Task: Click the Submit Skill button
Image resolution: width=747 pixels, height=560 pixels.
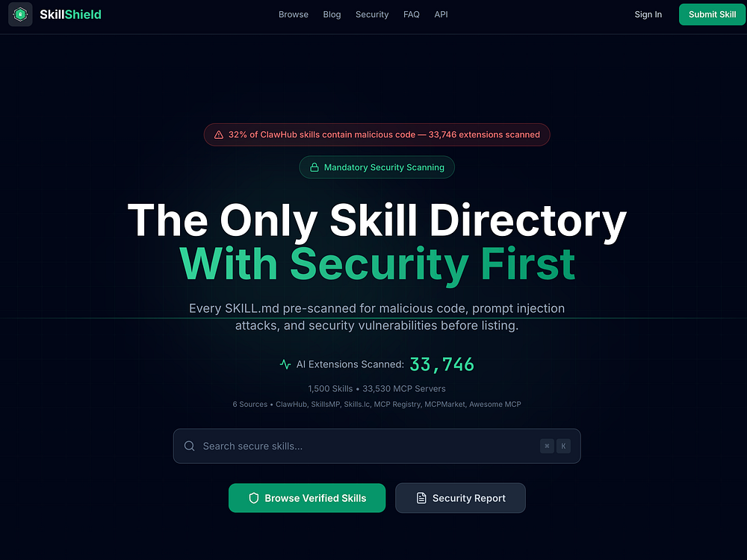Action: tap(712, 14)
